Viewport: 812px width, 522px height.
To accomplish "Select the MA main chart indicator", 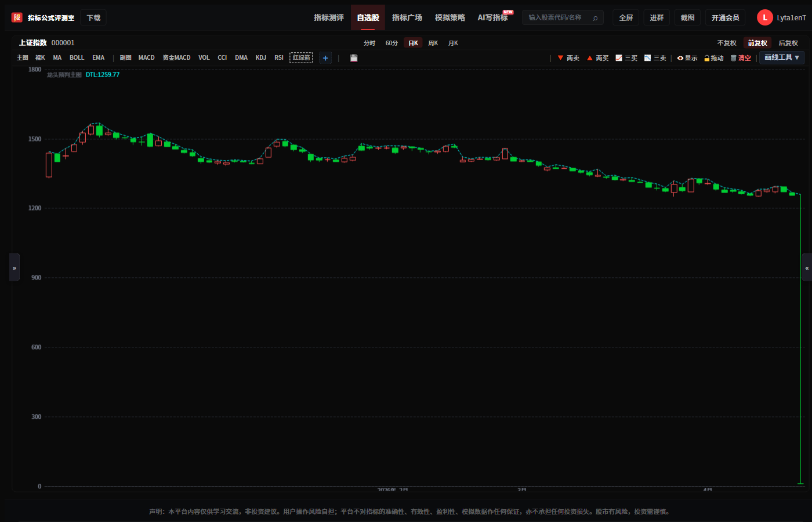I will click(x=57, y=58).
